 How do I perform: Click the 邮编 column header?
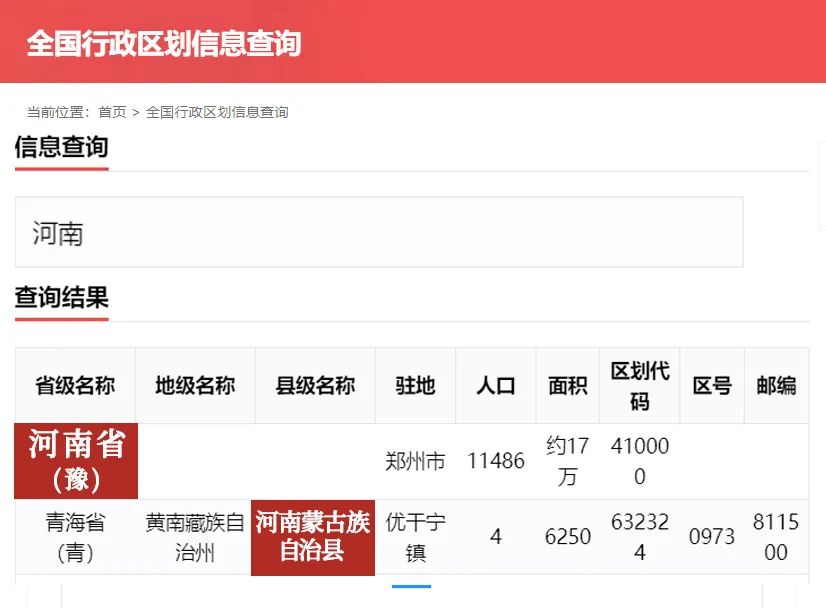(x=776, y=386)
